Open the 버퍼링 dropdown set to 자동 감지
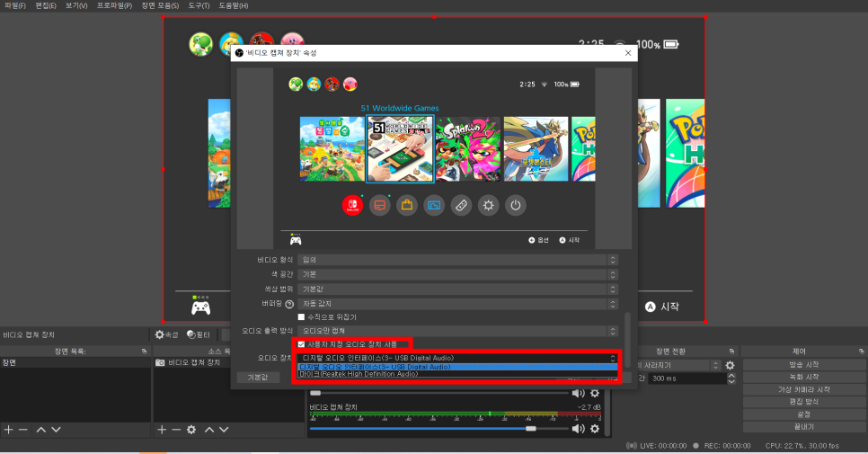 tap(457, 304)
